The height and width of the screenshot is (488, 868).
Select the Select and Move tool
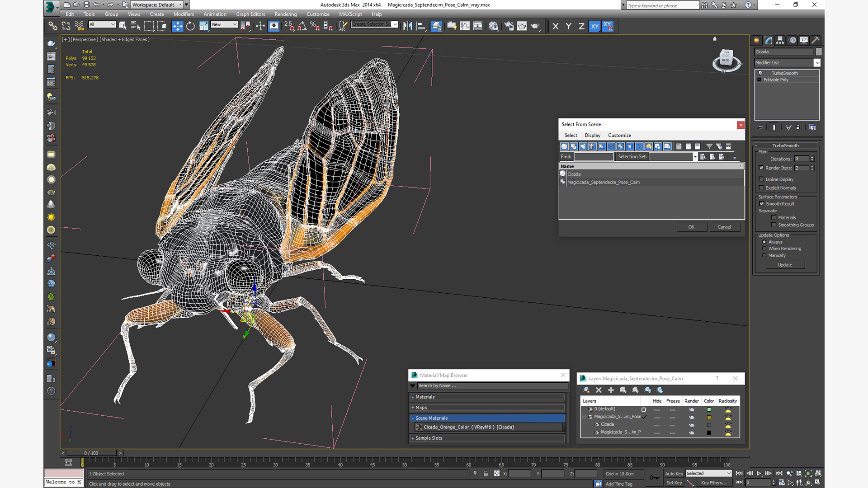click(x=177, y=26)
